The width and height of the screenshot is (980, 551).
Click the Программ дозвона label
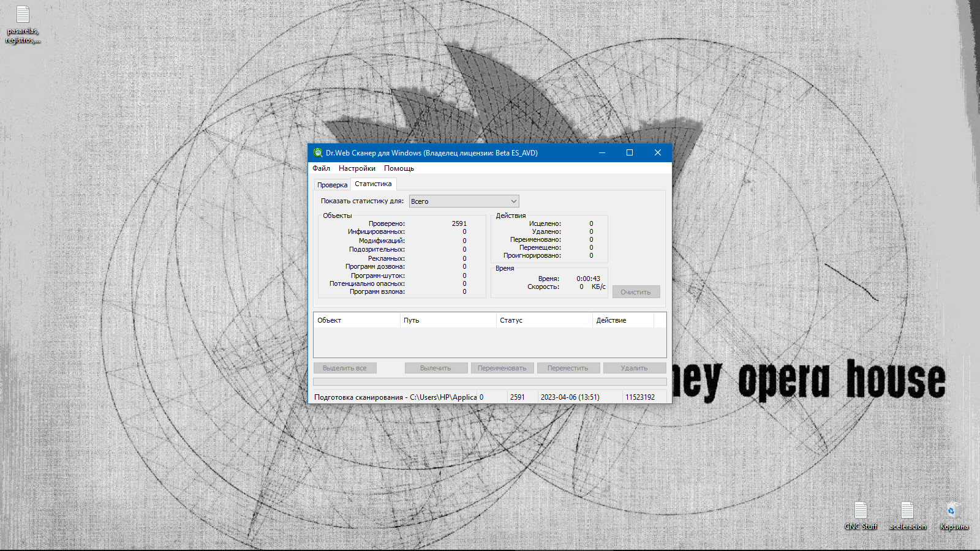375,266
